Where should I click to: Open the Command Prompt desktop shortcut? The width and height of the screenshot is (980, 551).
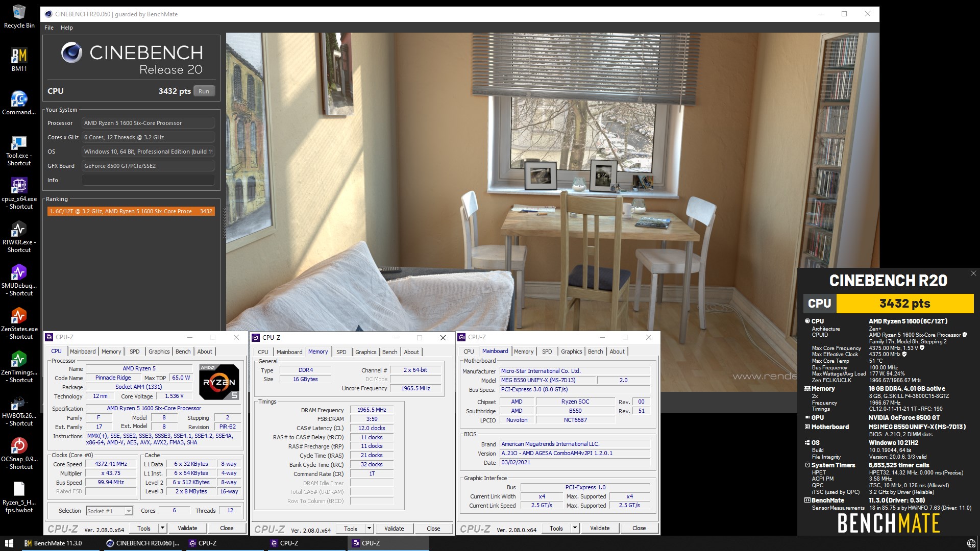coord(19,103)
